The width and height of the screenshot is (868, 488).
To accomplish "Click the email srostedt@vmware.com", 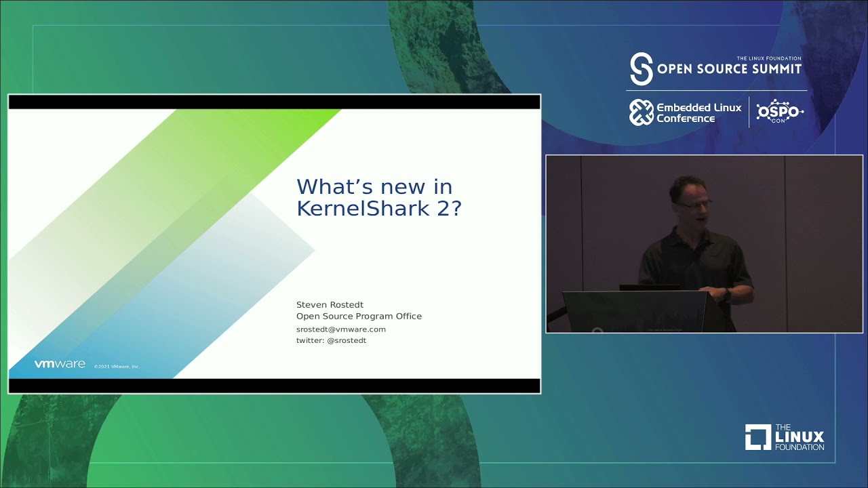I will [x=341, y=329].
